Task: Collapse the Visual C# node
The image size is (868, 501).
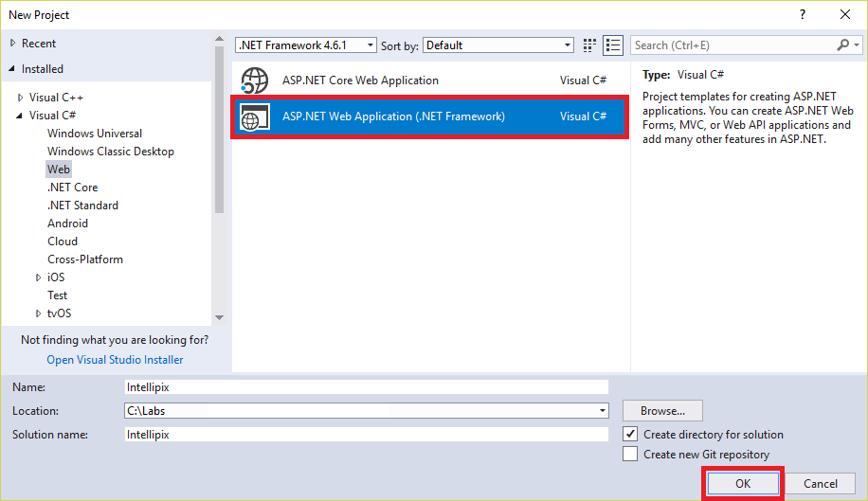Action: click(x=19, y=116)
